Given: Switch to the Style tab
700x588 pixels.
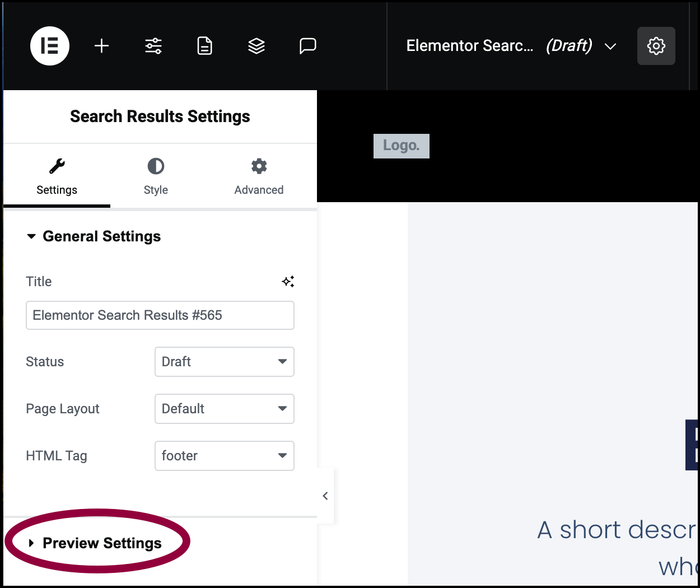Looking at the screenshot, I should (156, 176).
